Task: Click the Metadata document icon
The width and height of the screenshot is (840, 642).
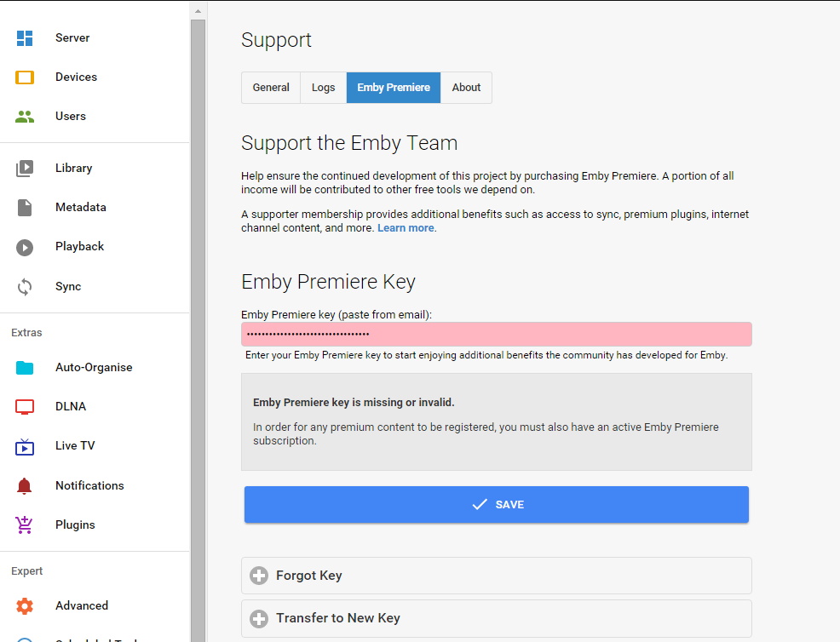Action: (x=25, y=208)
